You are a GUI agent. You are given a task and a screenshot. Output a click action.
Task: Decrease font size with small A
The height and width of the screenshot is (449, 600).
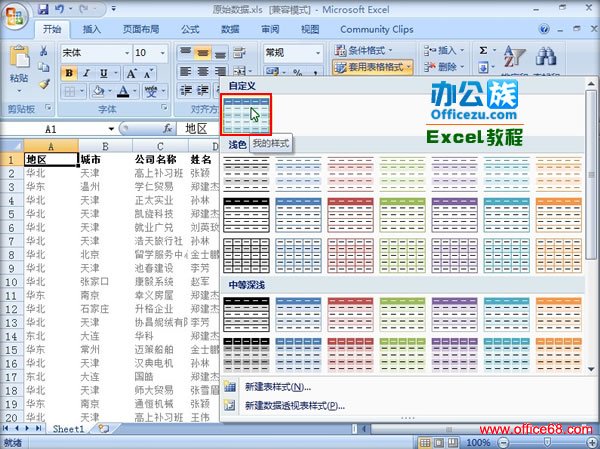[x=148, y=73]
